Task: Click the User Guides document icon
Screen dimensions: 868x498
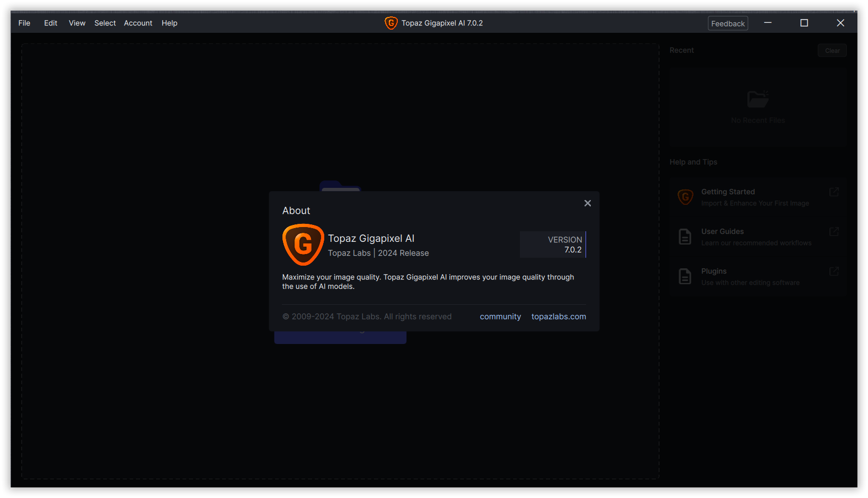Action: tap(685, 237)
